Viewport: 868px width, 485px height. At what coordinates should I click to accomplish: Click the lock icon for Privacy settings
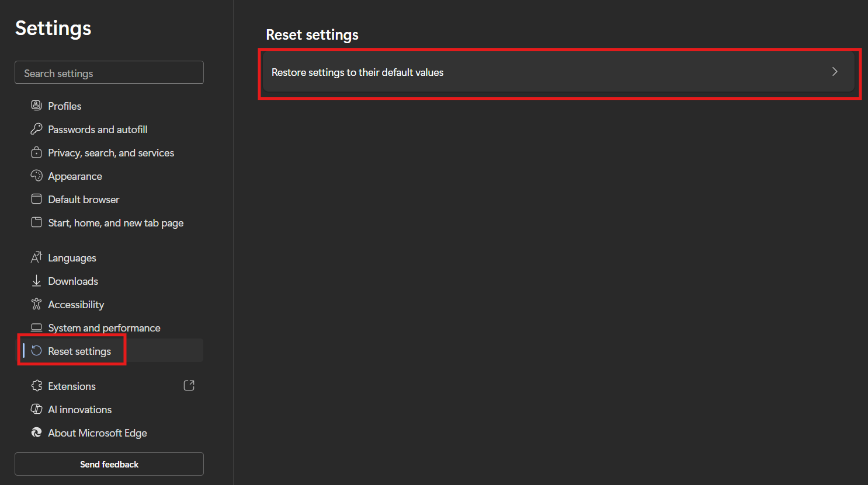click(36, 152)
